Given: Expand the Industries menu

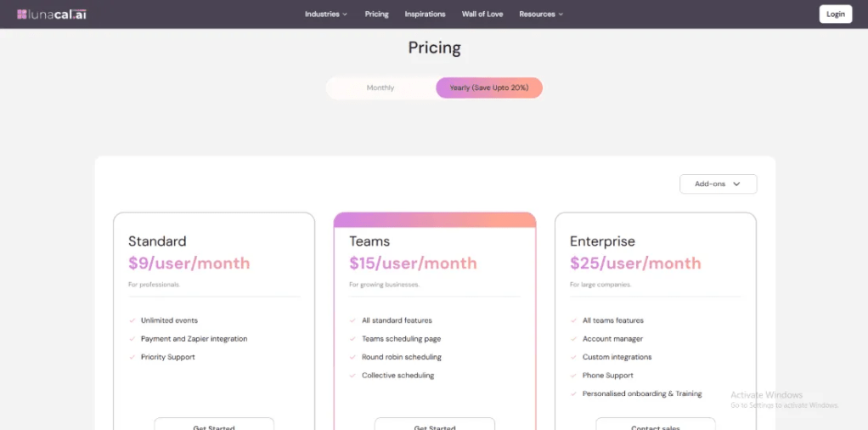Looking at the screenshot, I should click(326, 14).
